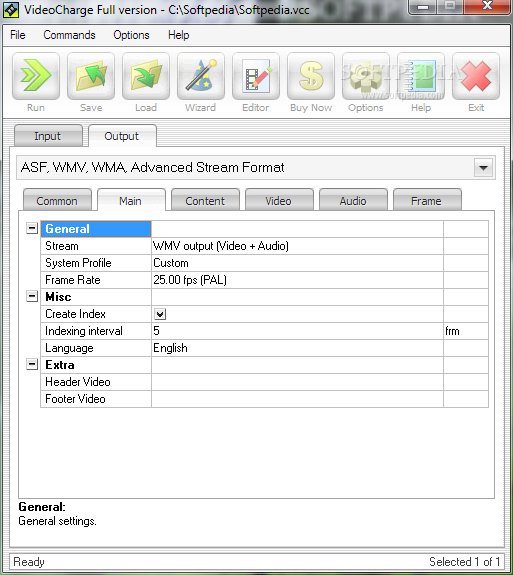Open the Help menu
The width and height of the screenshot is (513, 575).
179,35
